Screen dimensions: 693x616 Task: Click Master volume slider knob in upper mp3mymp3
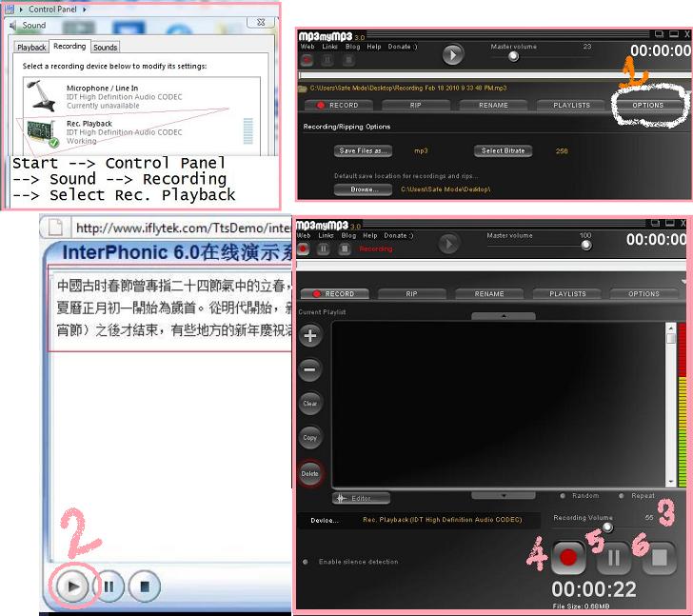coord(513,56)
